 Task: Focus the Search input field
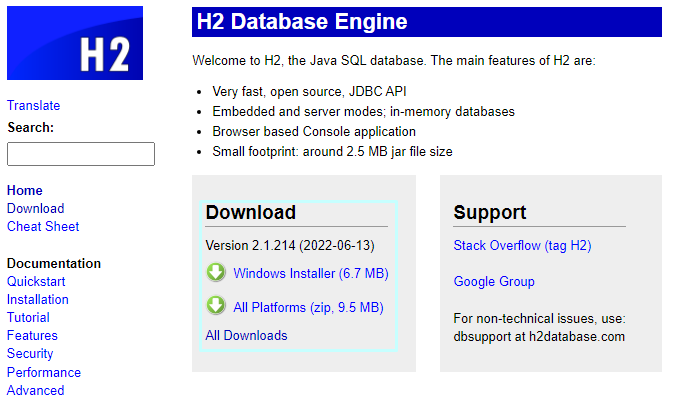click(x=81, y=154)
